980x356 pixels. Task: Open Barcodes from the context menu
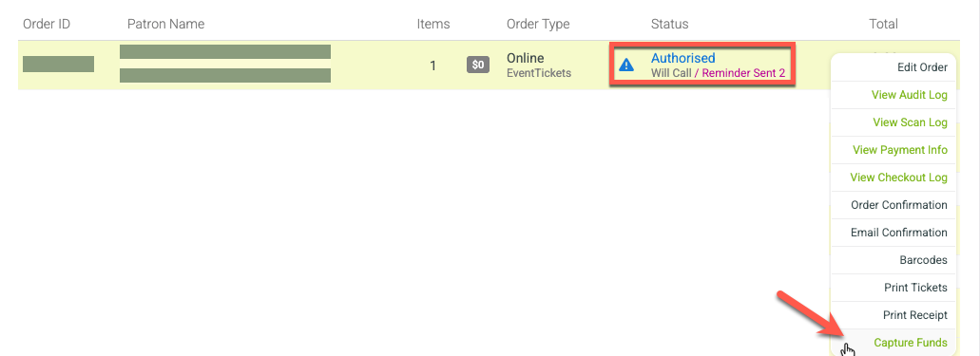click(x=923, y=260)
